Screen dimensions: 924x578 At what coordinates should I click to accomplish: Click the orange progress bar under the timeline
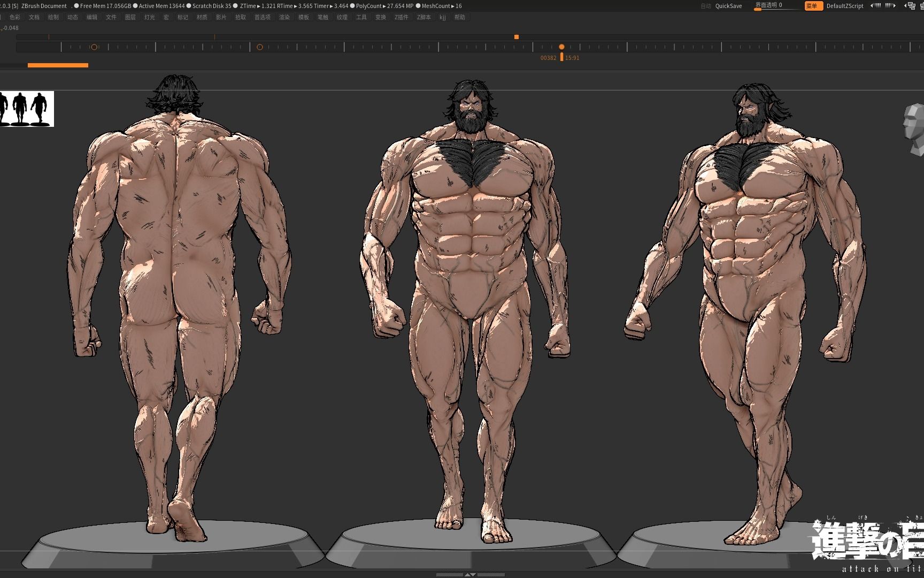tap(58, 65)
